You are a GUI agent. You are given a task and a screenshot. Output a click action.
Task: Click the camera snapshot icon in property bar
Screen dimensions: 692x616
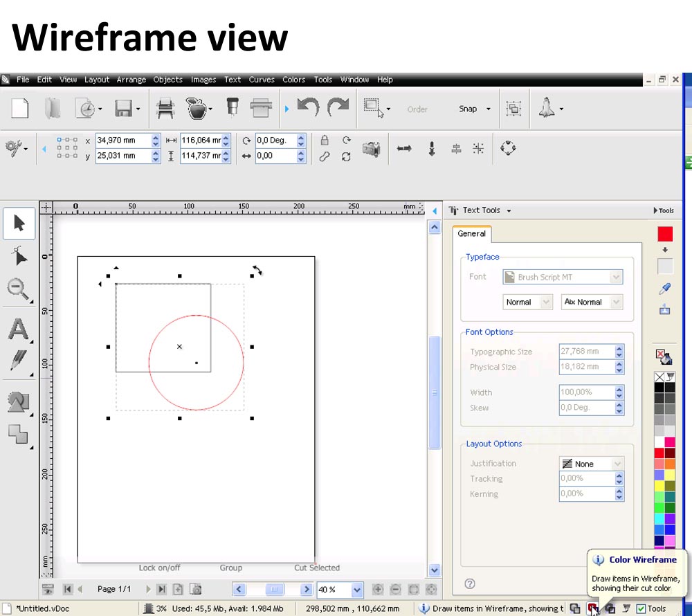(371, 149)
